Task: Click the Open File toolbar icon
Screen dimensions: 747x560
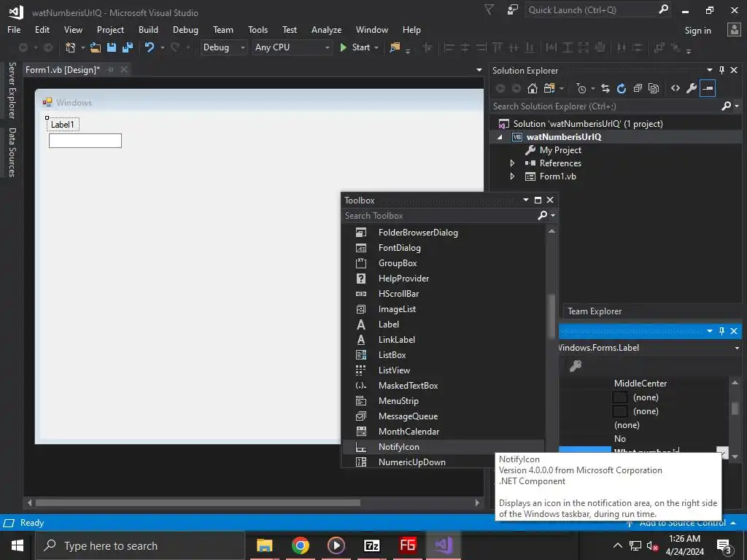Action: coord(96,47)
